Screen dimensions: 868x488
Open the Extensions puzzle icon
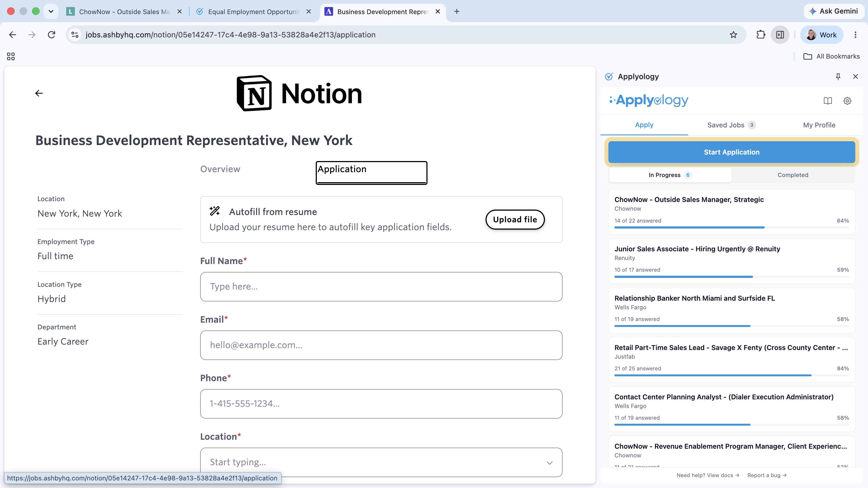click(x=761, y=35)
